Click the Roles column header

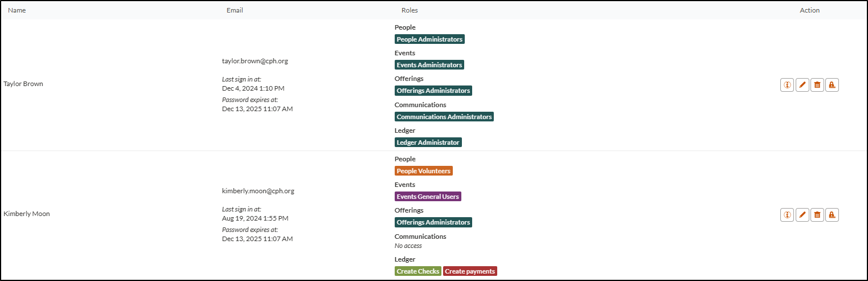coord(410,10)
